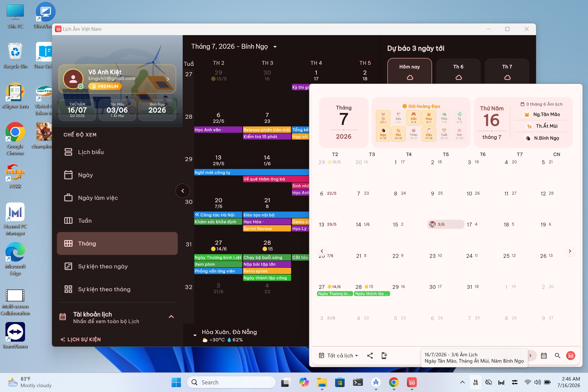This screenshot has width=588, height=392.
Task: Open the Nghỉ mát công ty event
Action: coord(252,172)
